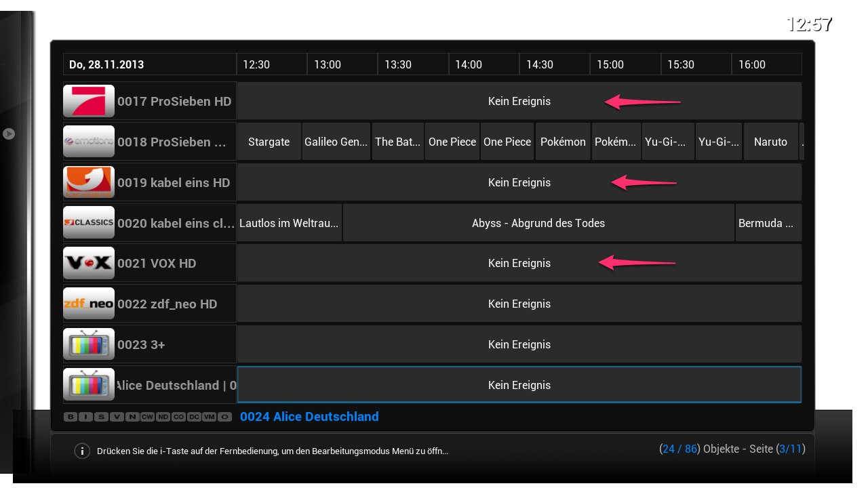This screenshot has width=868, height=488.
Task: Click the ProSieben emotions channel logo
Action: 89,142
